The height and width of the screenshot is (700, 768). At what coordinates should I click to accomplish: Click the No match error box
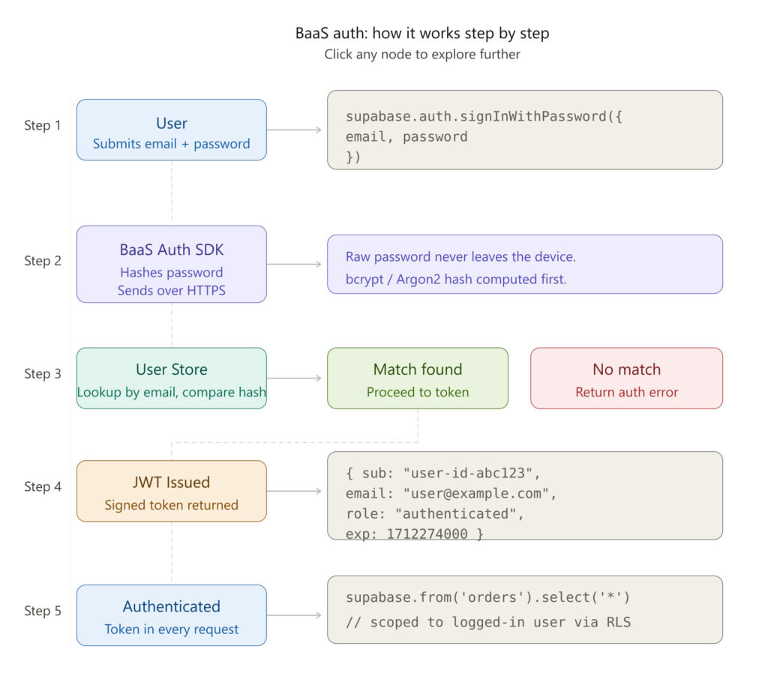click(x=626, y=378)
